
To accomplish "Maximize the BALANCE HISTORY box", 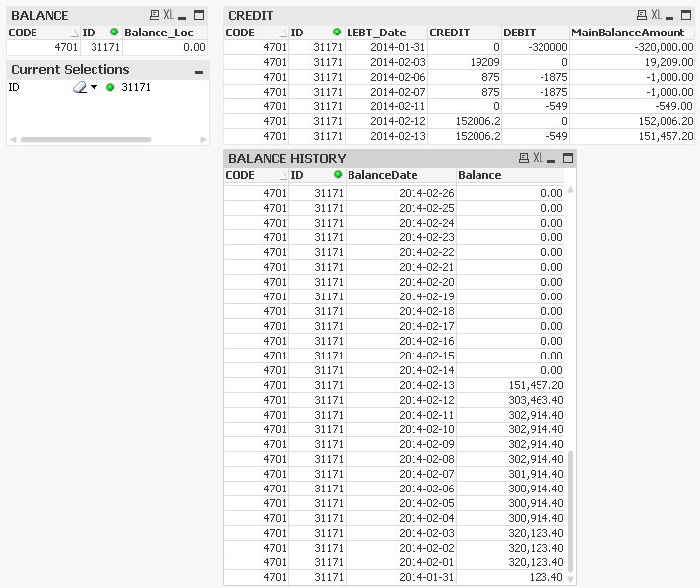I will 568,158.
